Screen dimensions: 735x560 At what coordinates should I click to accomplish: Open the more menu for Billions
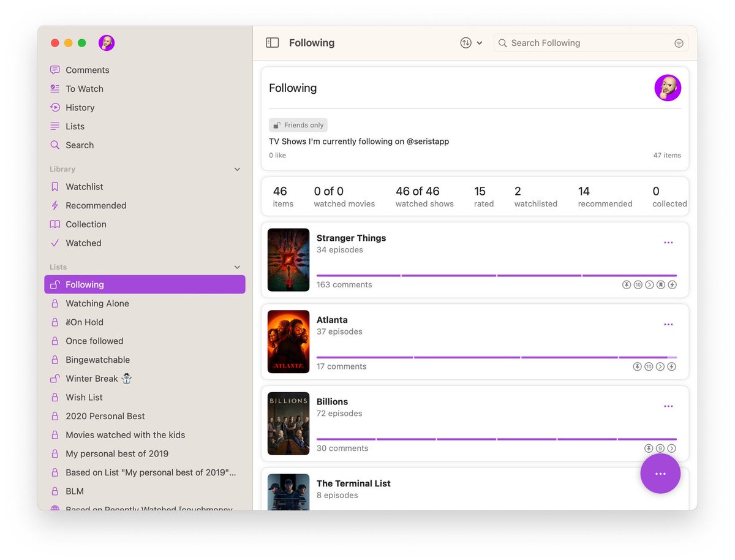click(x=668, y=406)
